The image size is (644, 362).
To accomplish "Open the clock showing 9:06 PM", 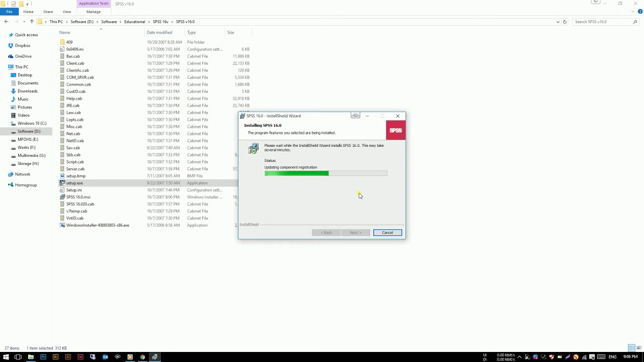I will click(630, 357).
